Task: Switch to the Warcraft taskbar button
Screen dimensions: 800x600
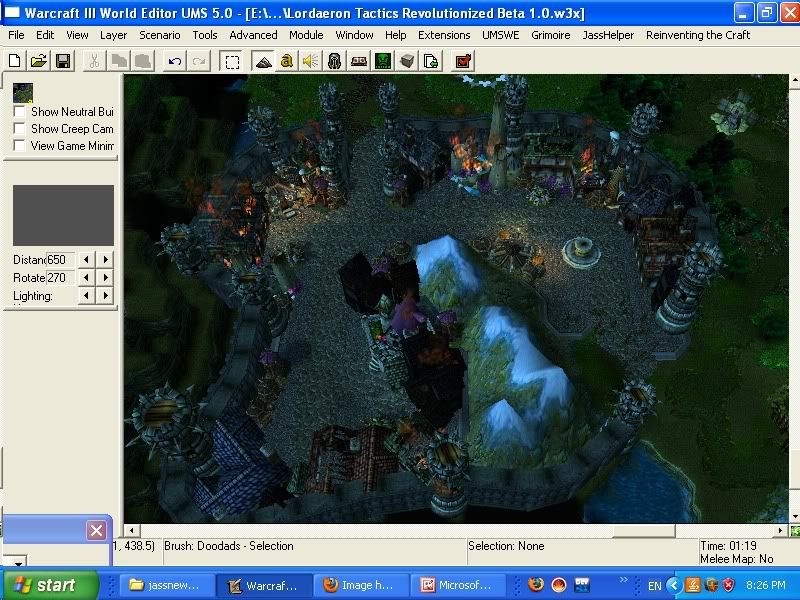Action: click(x=263, y=585)
